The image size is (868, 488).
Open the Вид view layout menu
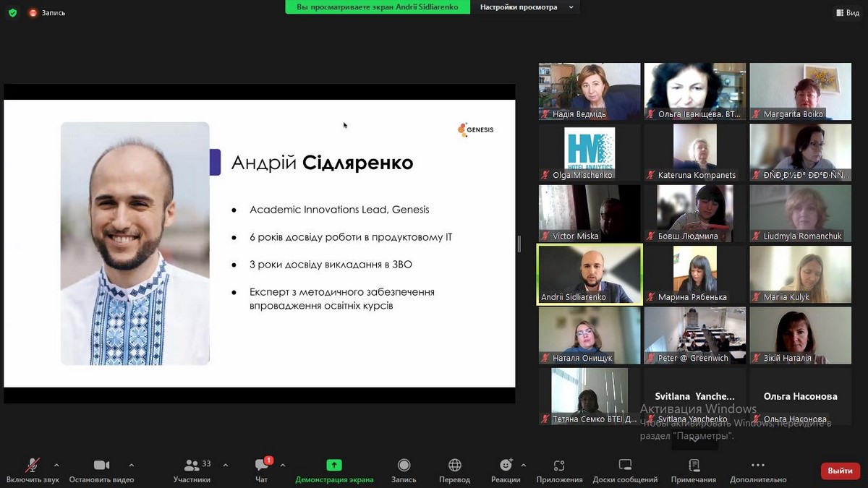tap(847, 12)
